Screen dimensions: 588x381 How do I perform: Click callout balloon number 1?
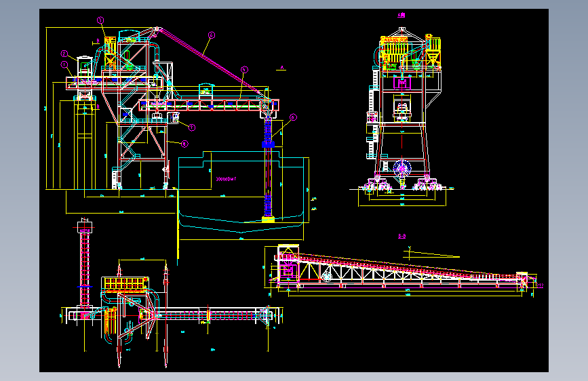(x=64, y=64)
